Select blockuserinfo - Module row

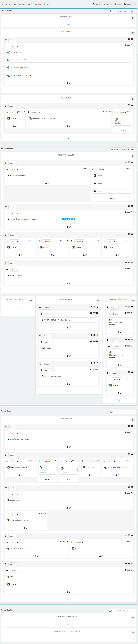pyautogui.click(x=69, y=60)
